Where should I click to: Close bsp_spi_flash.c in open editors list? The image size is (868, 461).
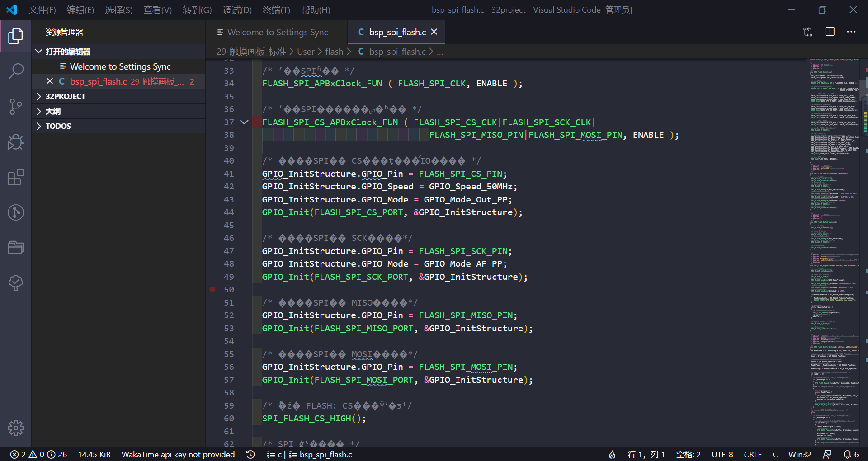point(50,81)
